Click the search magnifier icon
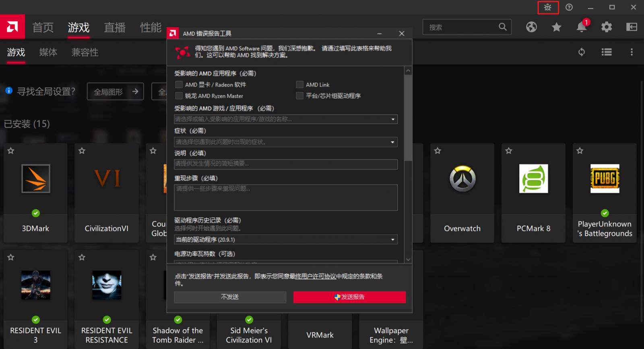The image size is (644, 349). pyautogui.click(x=502, y=27)
